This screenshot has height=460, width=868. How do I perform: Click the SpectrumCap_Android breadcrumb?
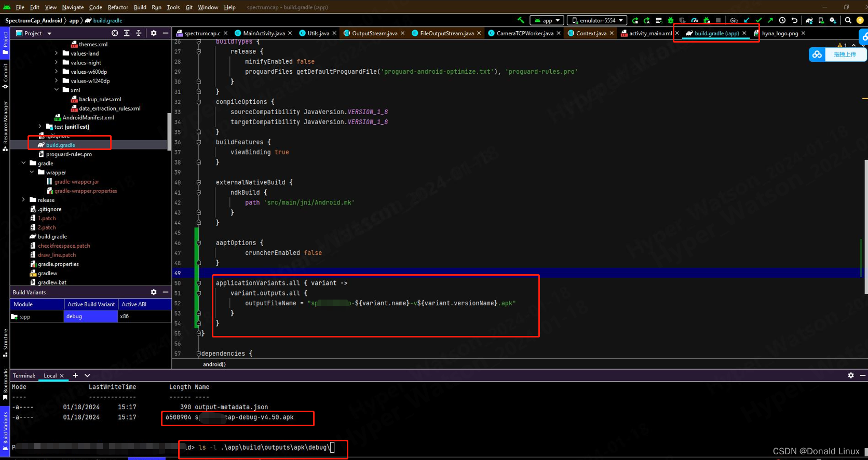coord(34,21)
